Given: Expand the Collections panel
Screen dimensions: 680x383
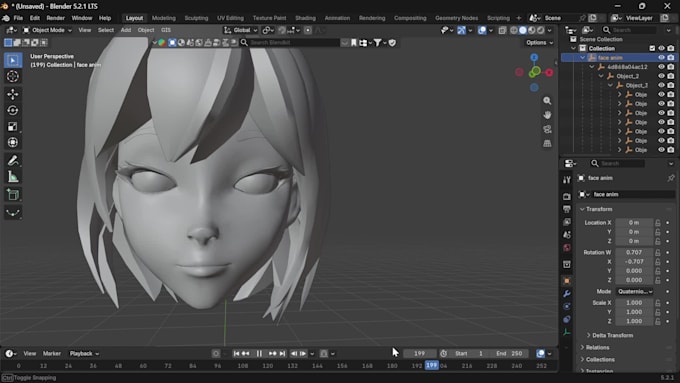Looking at the screenshot, I should pos(597,360).
